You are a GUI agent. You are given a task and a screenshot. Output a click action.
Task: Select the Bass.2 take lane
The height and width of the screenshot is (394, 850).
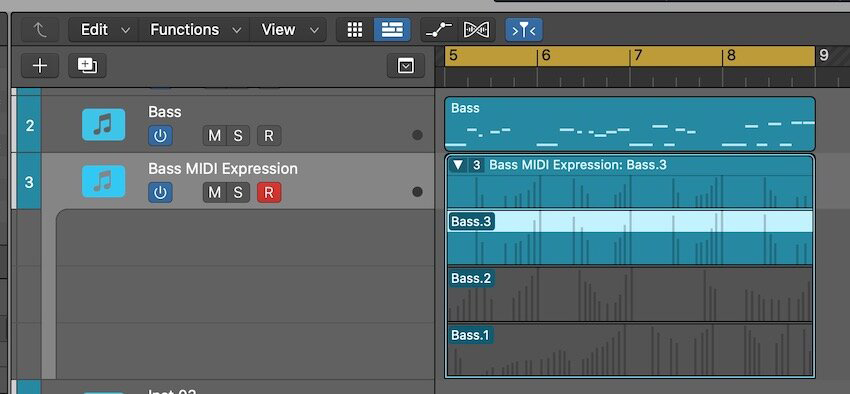tap(630, 294)
